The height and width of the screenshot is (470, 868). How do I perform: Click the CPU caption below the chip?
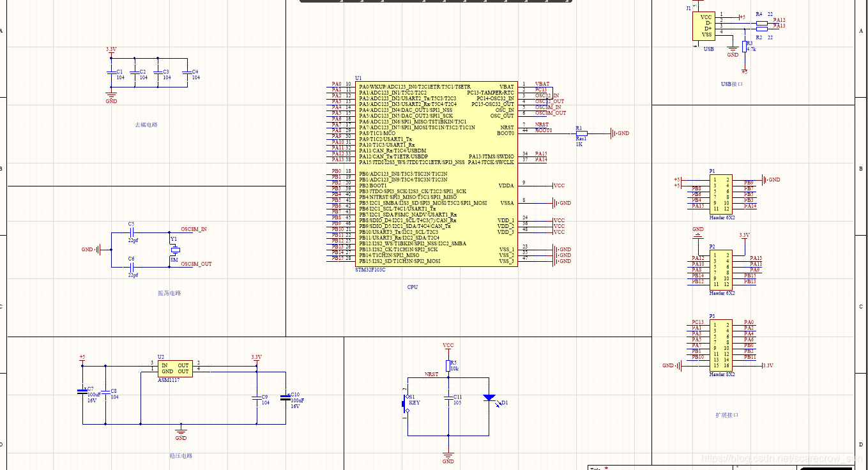coord(413,287)
